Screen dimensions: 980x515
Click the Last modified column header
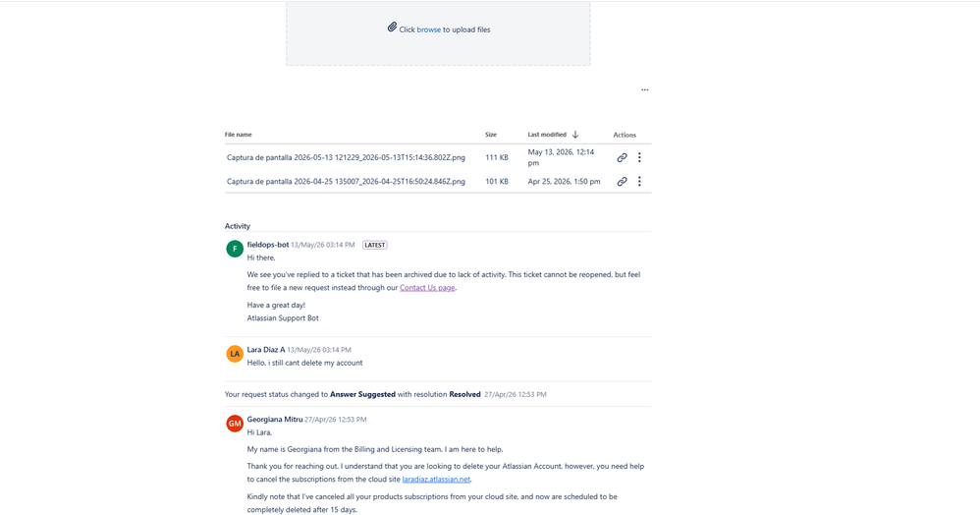(547, 135)
